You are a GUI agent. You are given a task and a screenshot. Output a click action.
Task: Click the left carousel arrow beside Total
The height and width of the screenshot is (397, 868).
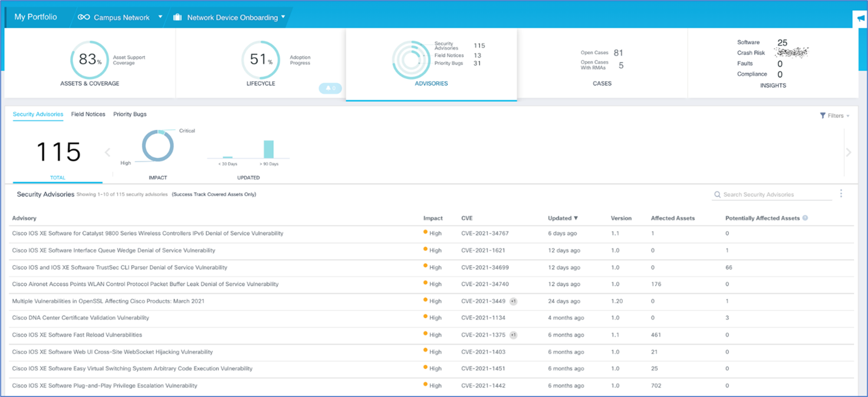107,152
